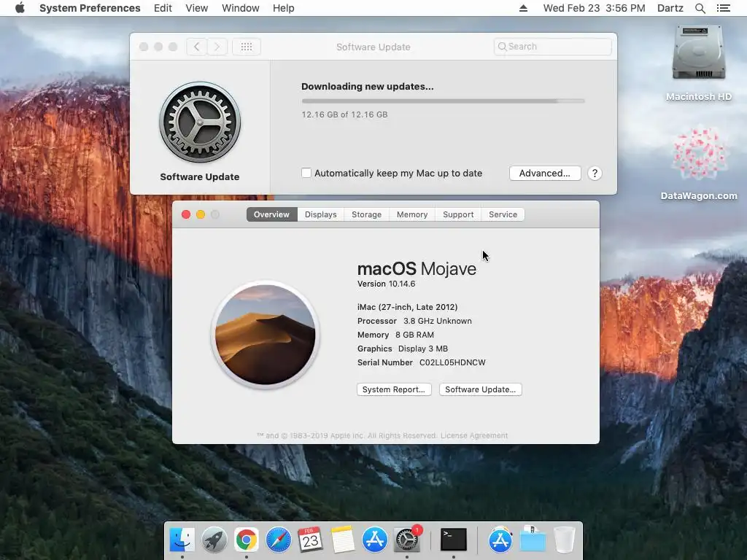747x560 pixels.
Task: Click the Advanced... button
Action: coord(545,174)
